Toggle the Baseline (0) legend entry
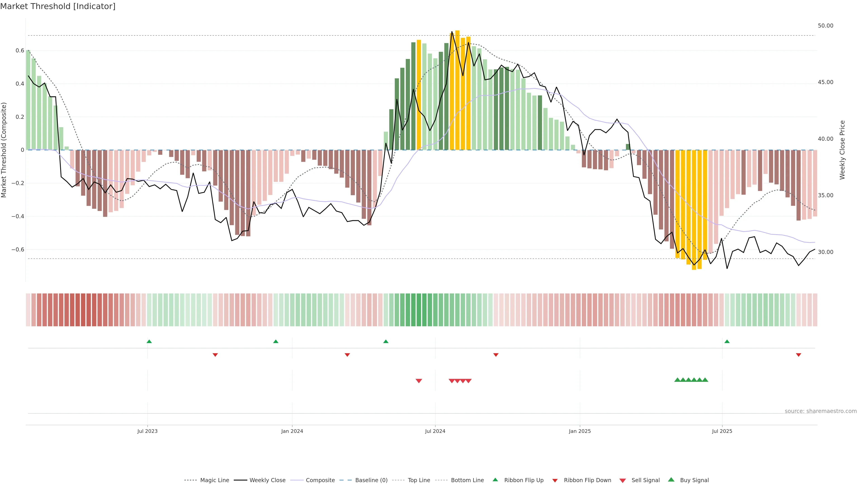 coord(371,480)
